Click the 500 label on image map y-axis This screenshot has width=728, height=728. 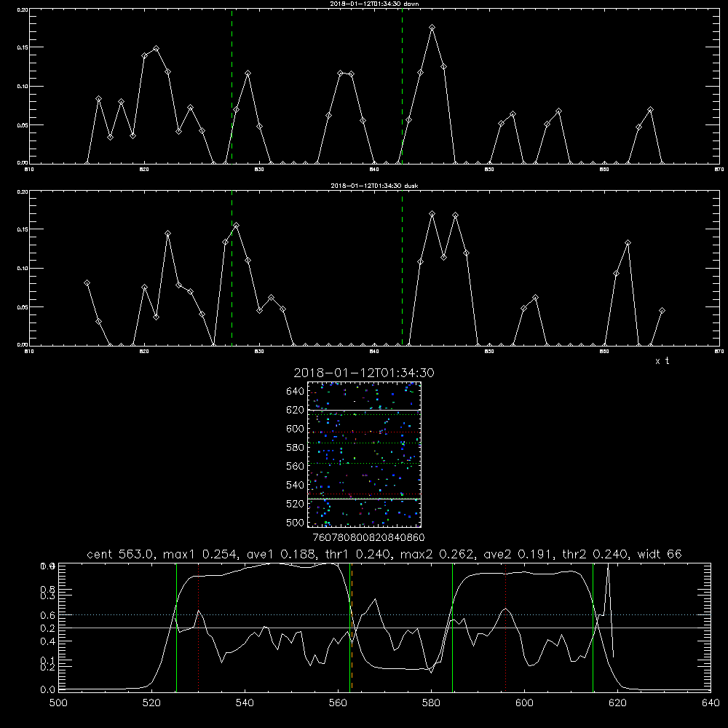click(x=296, y=523)
